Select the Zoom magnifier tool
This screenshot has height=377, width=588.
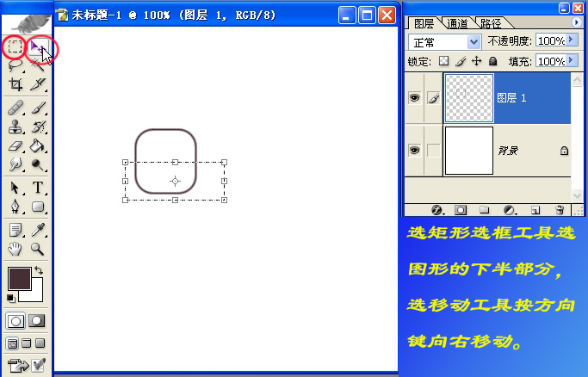click(38, 249)
